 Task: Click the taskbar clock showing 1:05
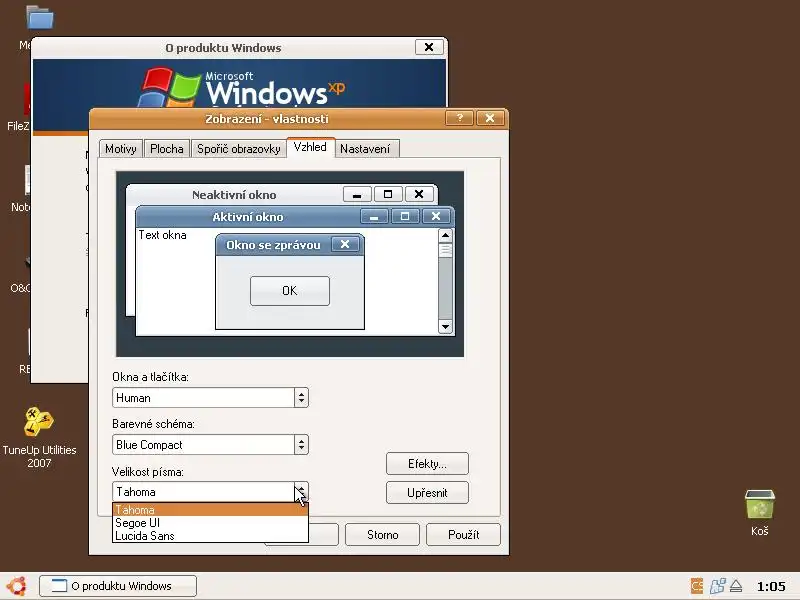771,586
